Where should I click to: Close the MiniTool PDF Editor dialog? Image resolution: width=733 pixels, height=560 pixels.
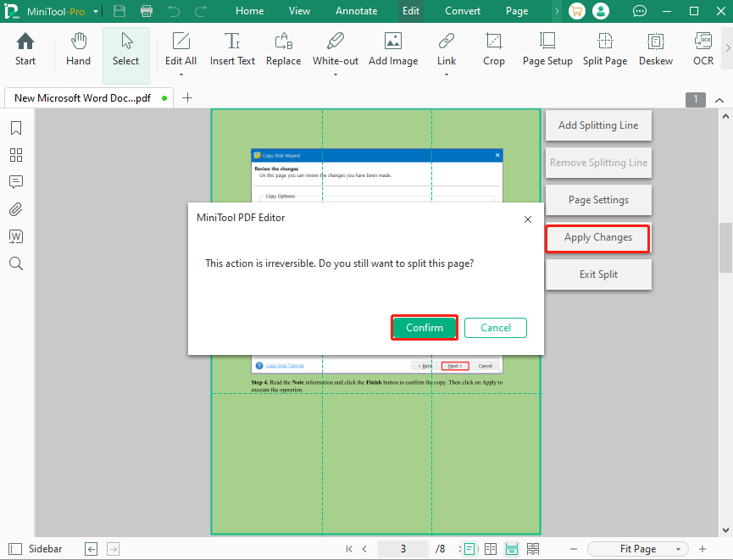tap(528, 219)
